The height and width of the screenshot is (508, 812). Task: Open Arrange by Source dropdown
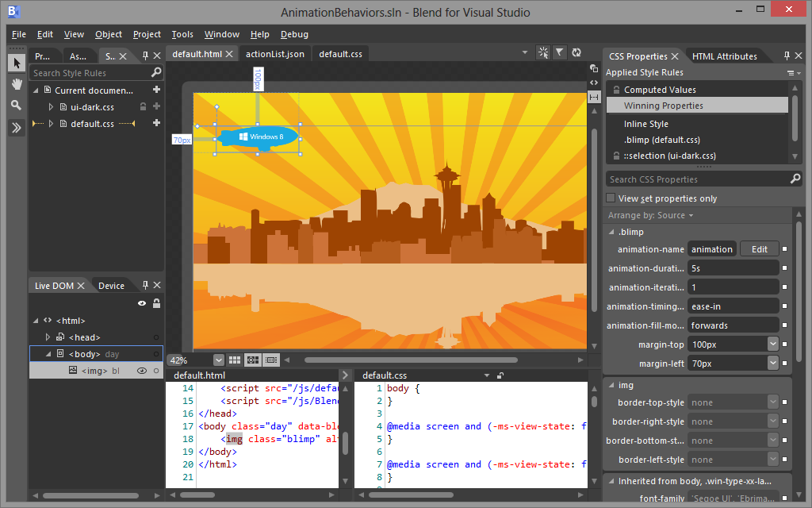click(x=650, y=215)
